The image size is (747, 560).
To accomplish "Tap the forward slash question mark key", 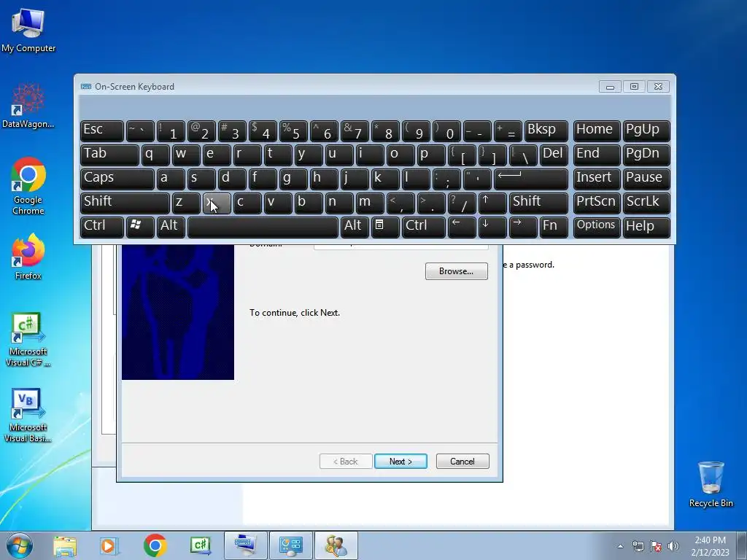I will (x=462, y=203).
